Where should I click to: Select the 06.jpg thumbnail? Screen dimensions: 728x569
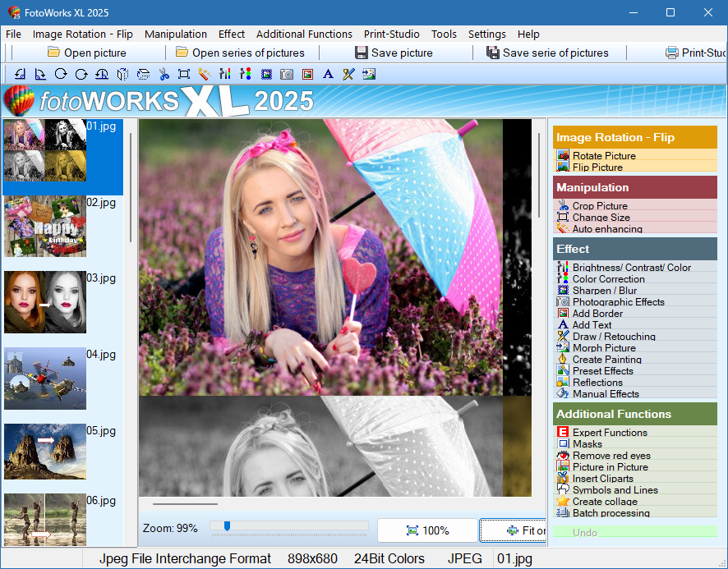(45, 520)
